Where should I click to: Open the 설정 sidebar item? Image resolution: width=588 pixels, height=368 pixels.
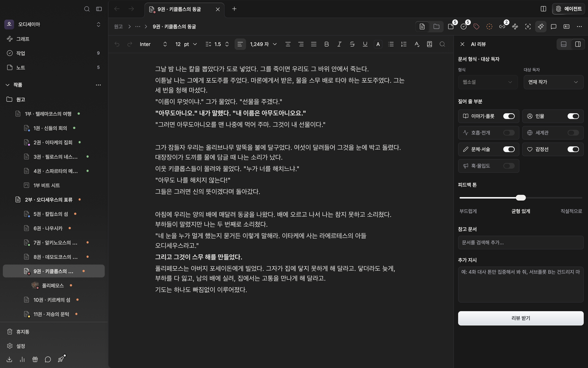pyautogui.click(x=53, y=346)
